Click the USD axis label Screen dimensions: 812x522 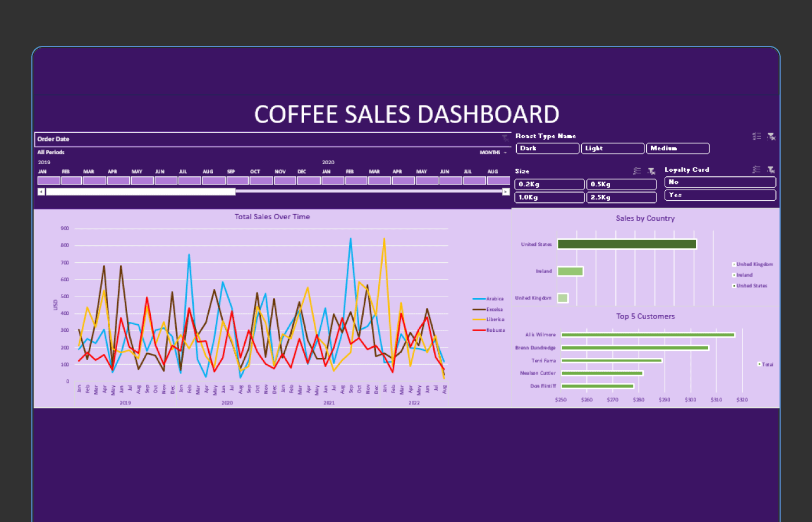coord(56,304)
